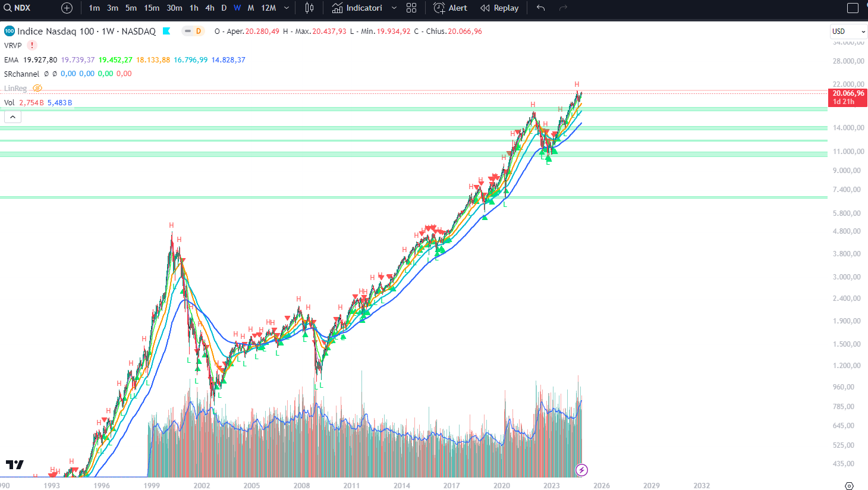Toggle LinReg indicator visibility
This screenshot has height=490, width=868.
pos(37,88)
